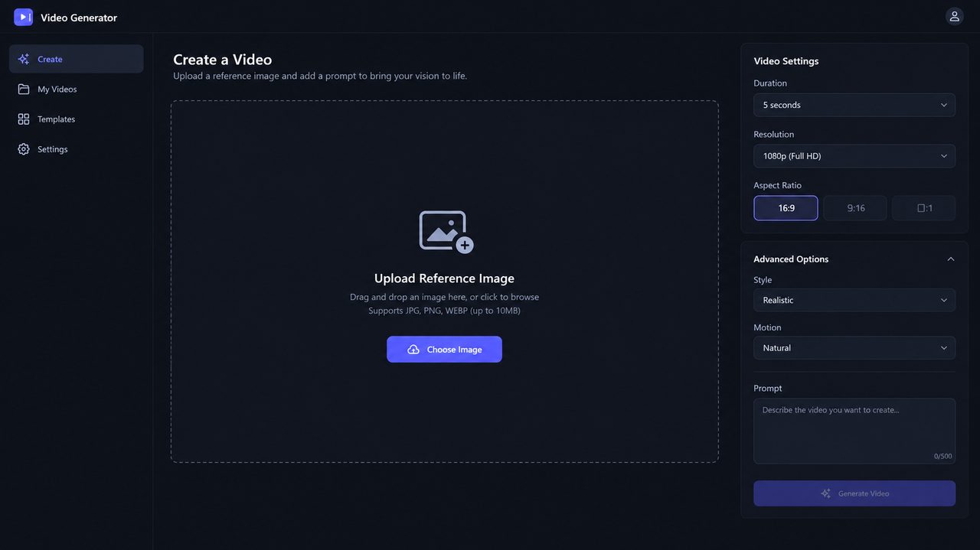Click the Video Generator logo icon

(23, 17)
